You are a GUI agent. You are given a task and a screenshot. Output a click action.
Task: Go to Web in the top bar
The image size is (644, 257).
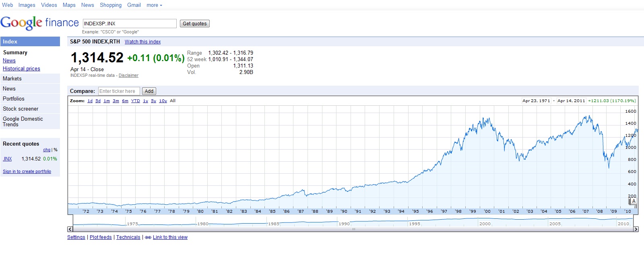(x=8, y=5)
